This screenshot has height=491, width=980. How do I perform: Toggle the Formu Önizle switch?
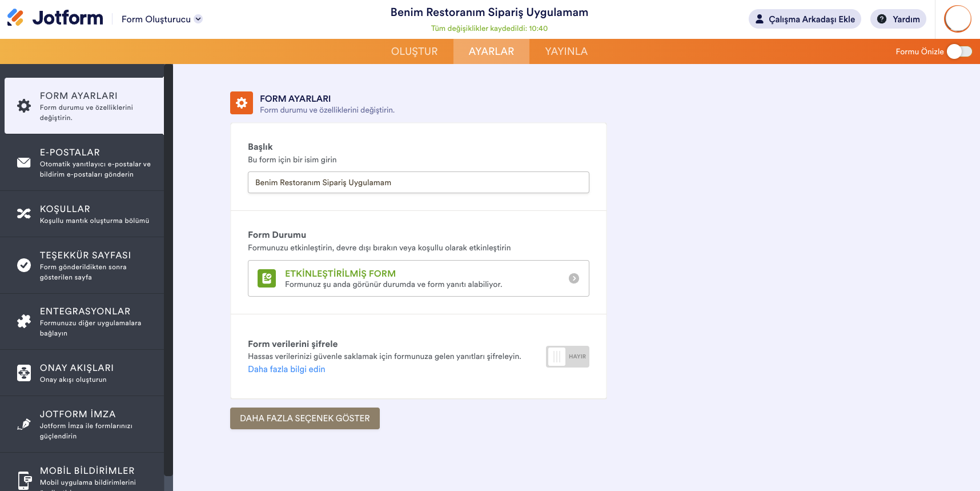tap(959, 51)
